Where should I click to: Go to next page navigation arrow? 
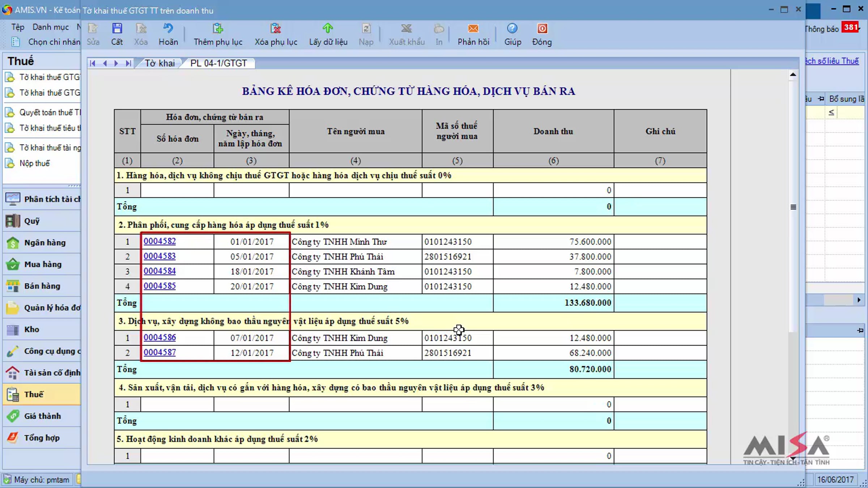point(116,63)
